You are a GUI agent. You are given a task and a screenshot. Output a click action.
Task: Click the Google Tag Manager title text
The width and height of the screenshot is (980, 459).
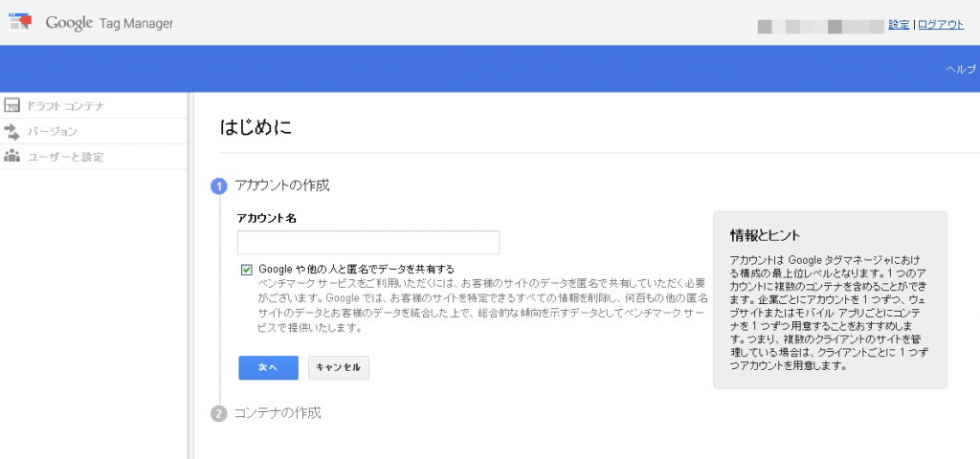(x=109, y=23)
